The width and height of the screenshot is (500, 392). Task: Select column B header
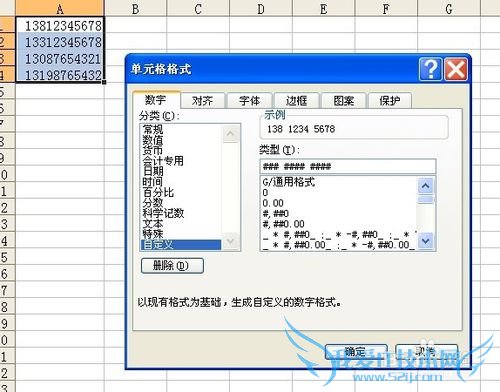click(135, 8)
